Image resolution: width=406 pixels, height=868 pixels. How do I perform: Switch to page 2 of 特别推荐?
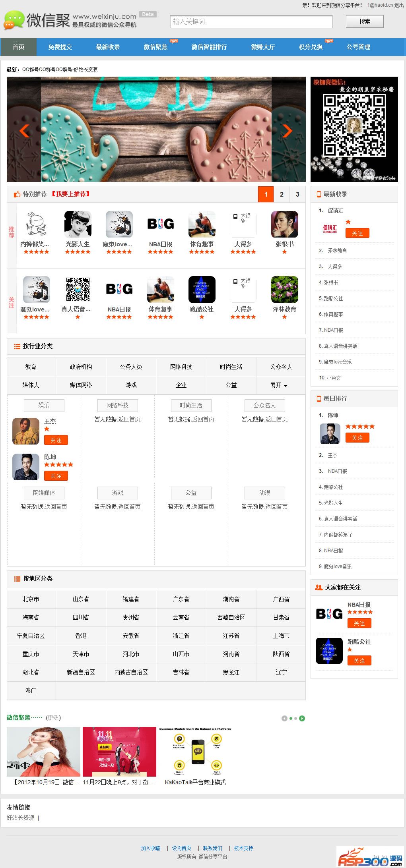(282, 194)
